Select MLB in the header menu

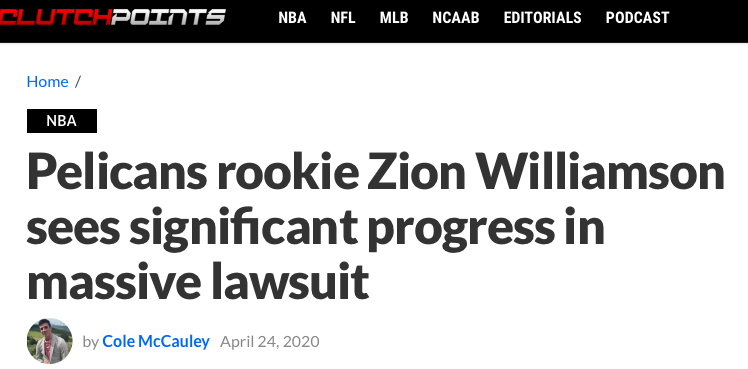[394, 18]
